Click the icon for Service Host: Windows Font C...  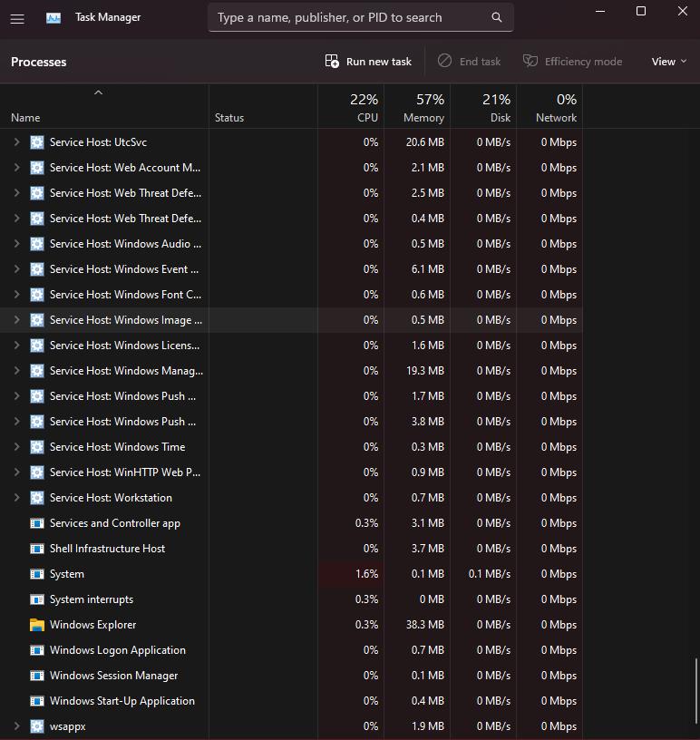click(37, 295)
